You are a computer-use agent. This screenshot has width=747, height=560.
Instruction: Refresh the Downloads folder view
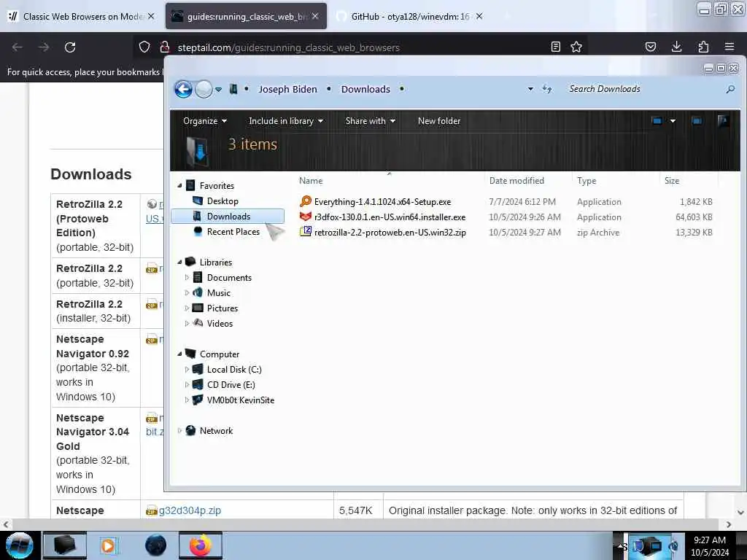click(547, 89)
